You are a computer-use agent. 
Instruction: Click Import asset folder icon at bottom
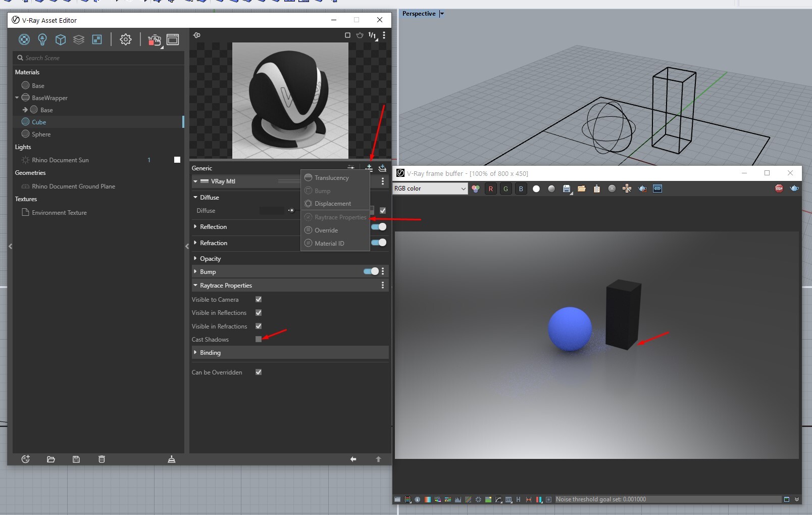[51, 459]
